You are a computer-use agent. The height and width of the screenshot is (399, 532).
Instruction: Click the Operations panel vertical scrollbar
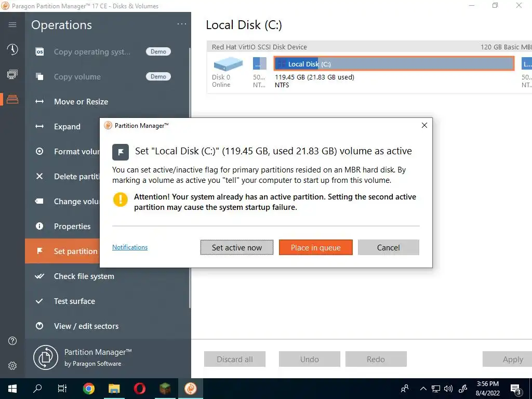point(190,178)
